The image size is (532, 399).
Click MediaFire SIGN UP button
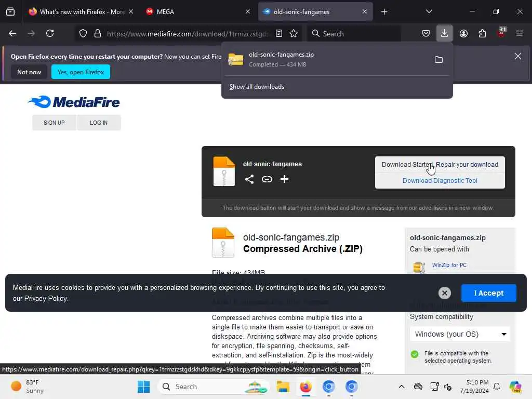(x=54, y=123)
